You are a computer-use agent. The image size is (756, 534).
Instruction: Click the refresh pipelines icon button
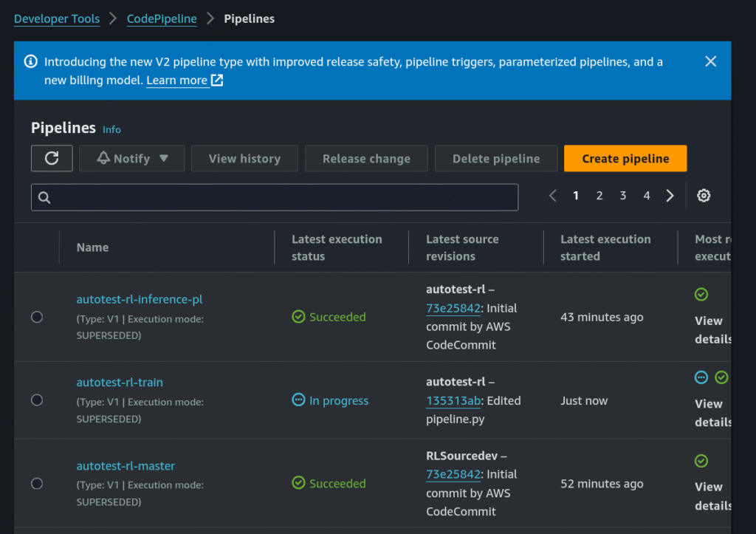tap(52, 158)
